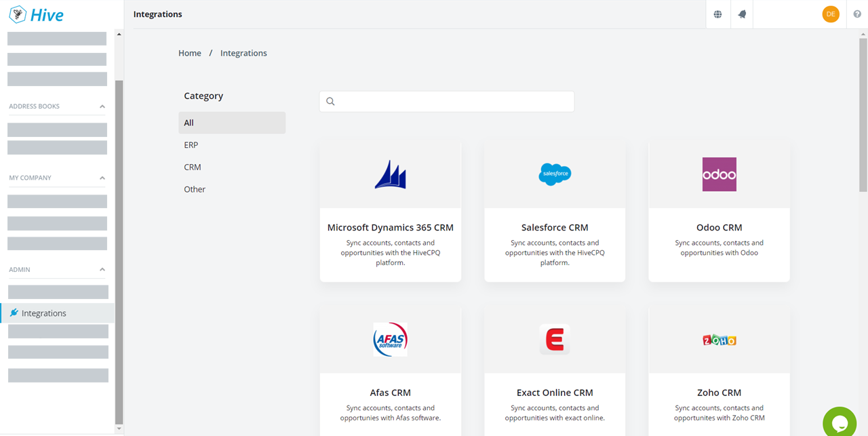The image size is (868, 436).
Task: Click 'opportunities with exact online.' text
Action: [555, 418]
